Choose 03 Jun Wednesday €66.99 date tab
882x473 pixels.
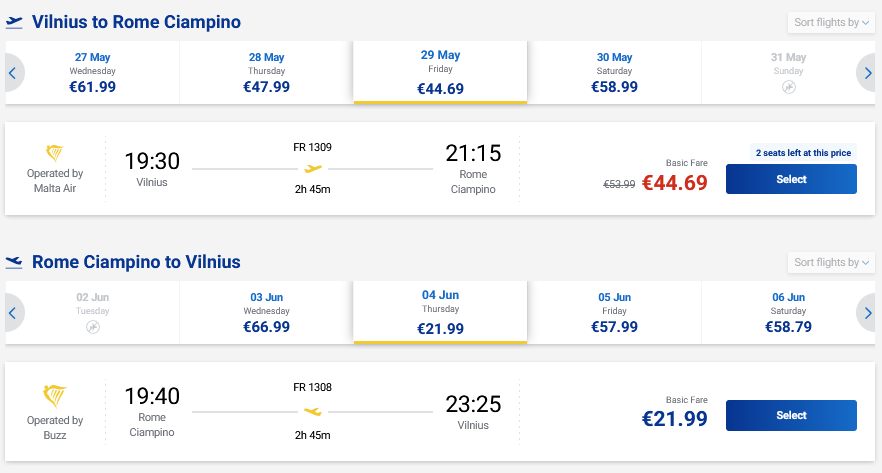(x=266, y=313)
